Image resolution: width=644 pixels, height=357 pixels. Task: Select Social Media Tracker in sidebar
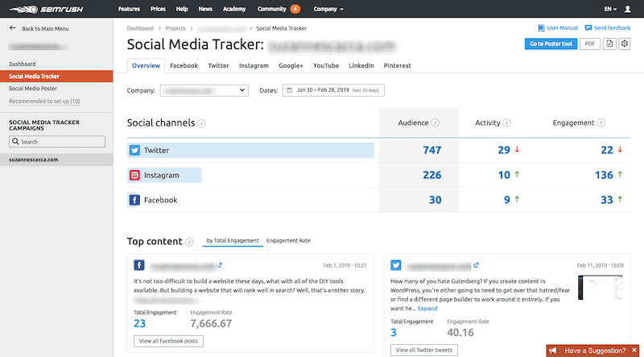point(56,76)
